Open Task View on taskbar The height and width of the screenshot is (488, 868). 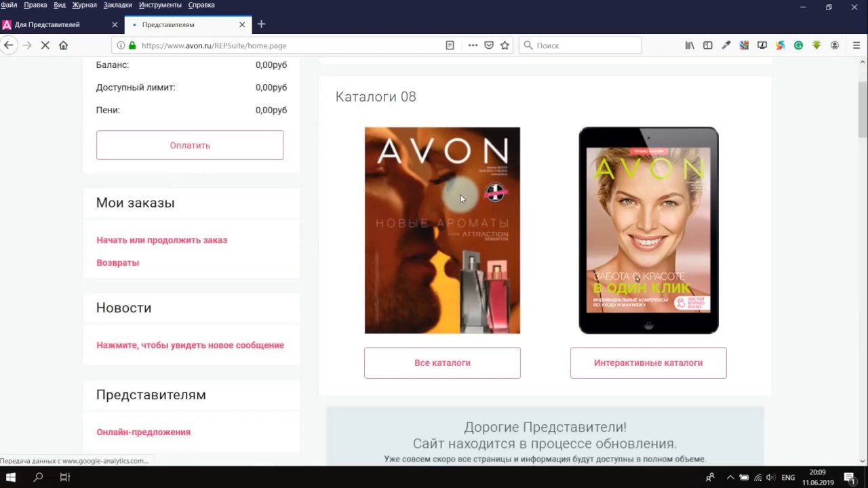click(x=65, y=477)
